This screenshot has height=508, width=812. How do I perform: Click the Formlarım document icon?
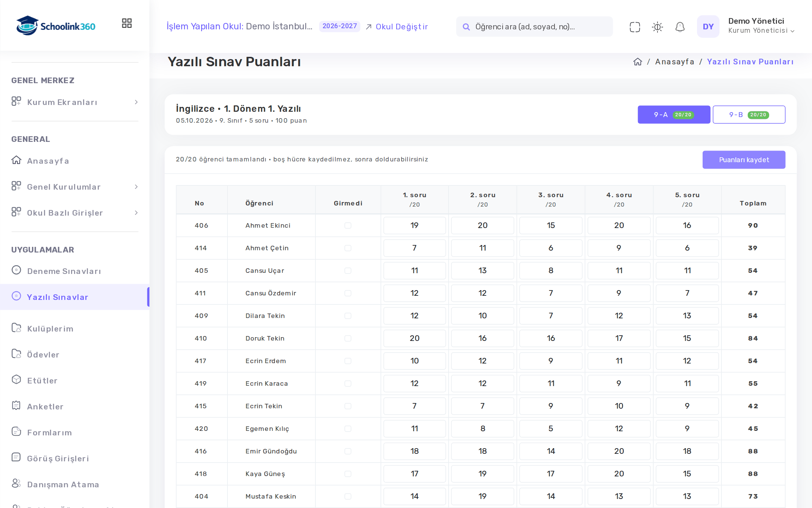tap(16, 432)
